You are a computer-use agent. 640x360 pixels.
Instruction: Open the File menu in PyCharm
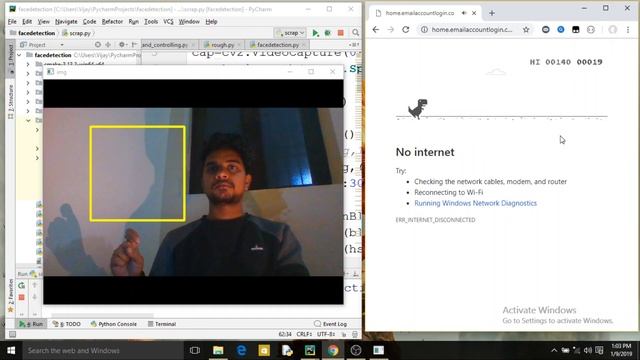point(12,22)
